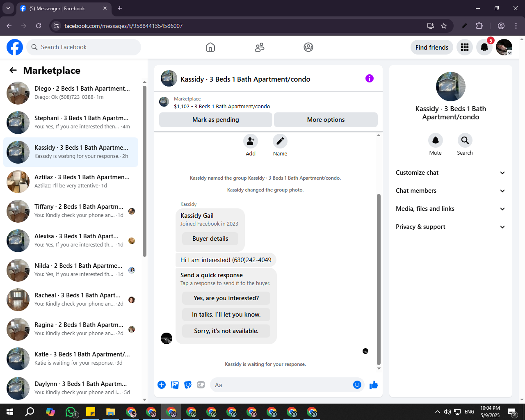Open more actions with the plus icon

pos(162,385)
